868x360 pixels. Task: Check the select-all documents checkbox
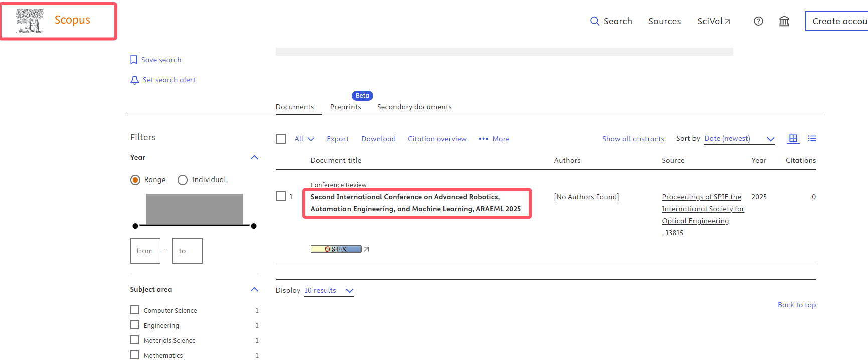[281, 139]
